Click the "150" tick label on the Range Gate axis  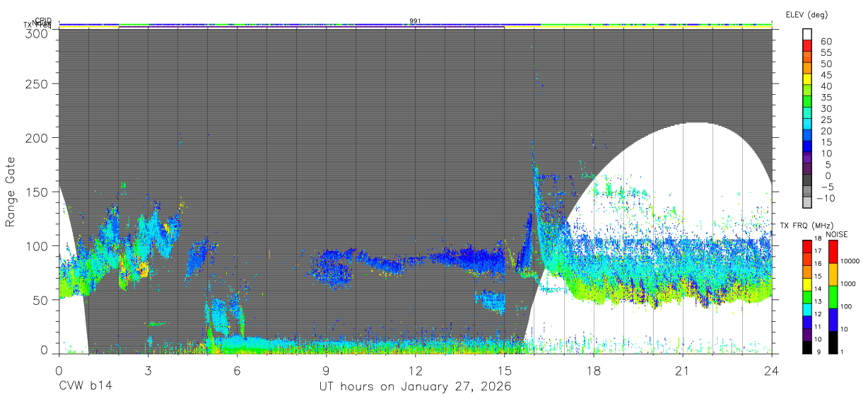39,192
